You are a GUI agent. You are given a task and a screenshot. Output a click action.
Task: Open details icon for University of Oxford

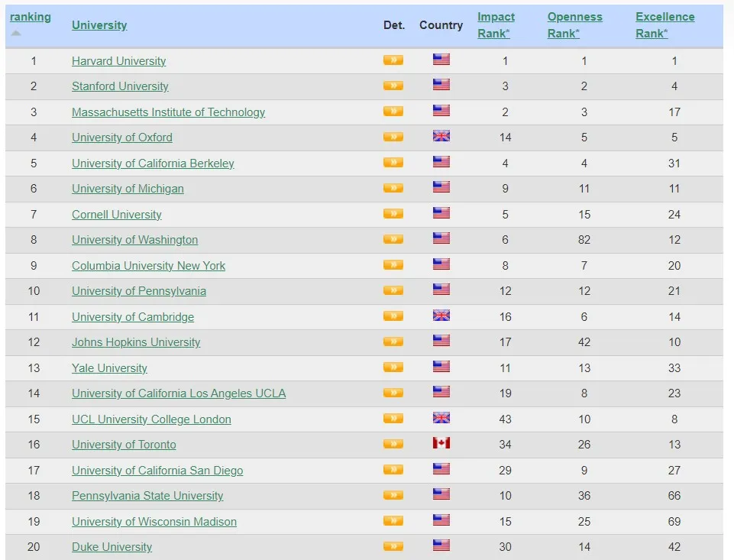(x=393, y=137)
